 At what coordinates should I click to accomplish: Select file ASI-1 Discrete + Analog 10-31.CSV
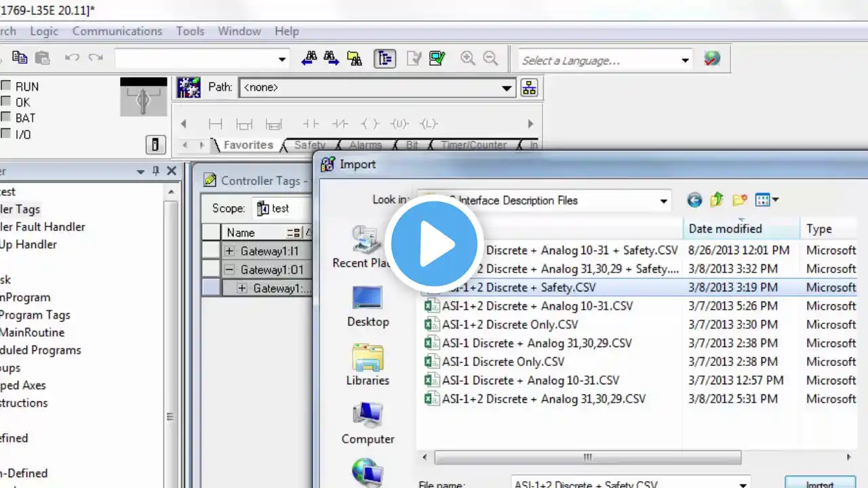coord(530,380)
